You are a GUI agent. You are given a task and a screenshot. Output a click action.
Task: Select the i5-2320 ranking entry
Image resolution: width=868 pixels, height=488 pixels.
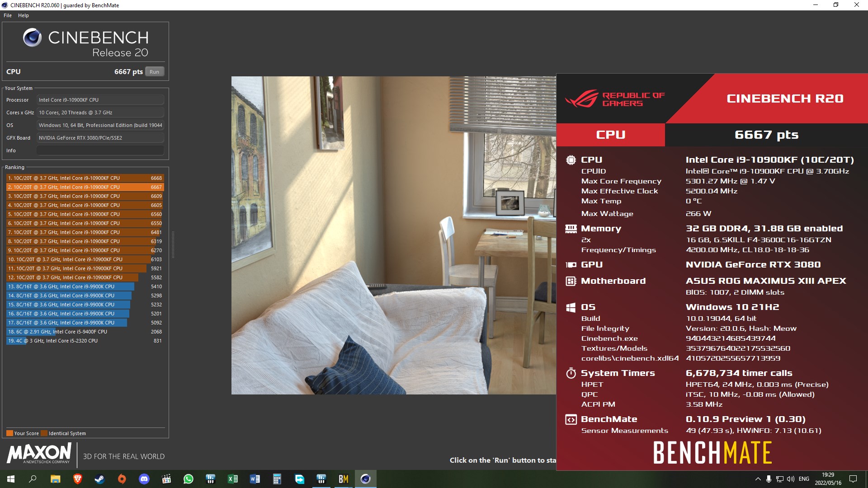[85, 341]
